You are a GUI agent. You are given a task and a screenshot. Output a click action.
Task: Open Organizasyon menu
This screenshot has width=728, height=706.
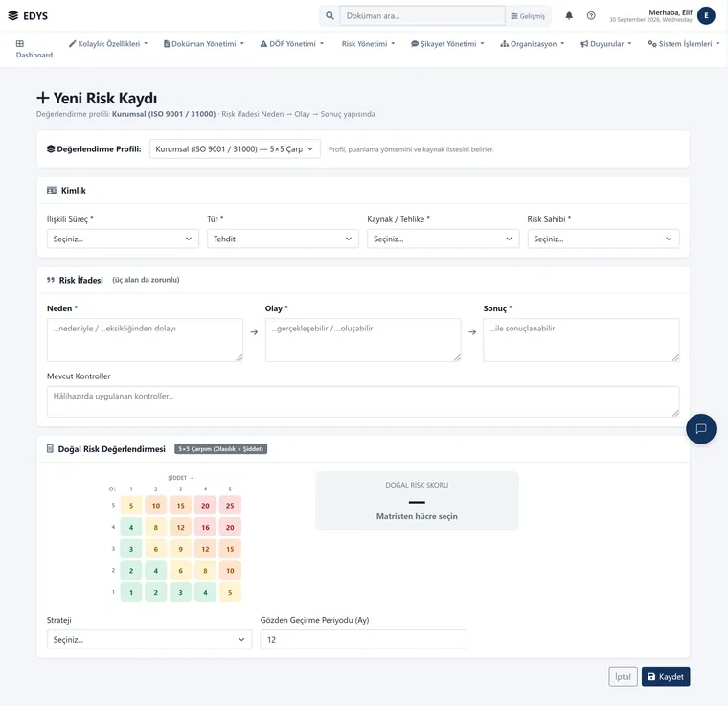(533, 44)
